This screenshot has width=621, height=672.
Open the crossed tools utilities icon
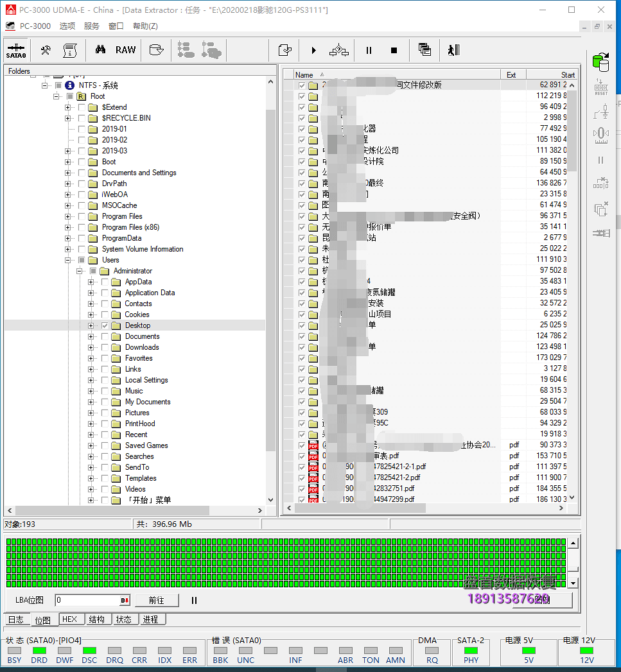[x=46, y=51]
